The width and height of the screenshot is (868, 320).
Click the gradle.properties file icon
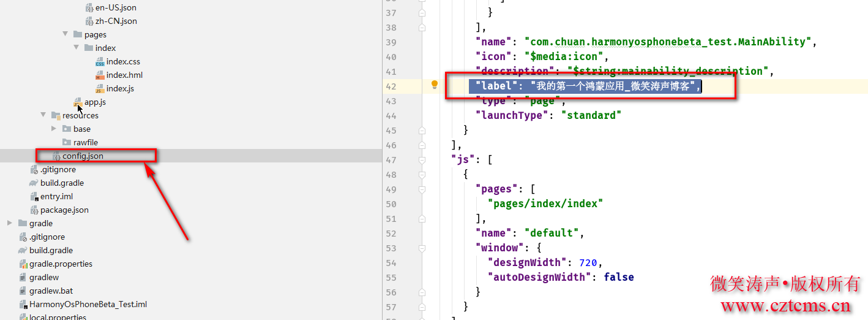click(23, 264)
